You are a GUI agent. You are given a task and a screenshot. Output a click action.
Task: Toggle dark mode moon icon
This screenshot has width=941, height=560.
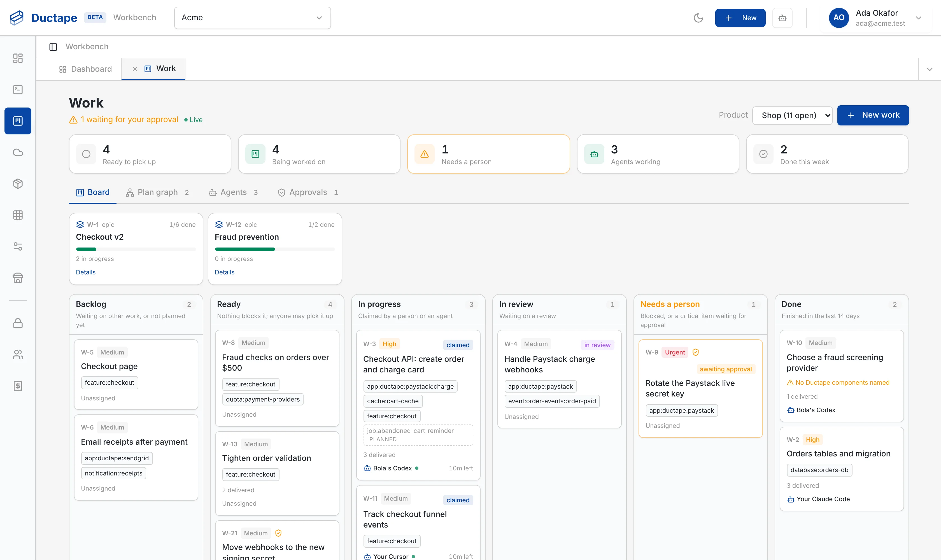coord(698,18)
